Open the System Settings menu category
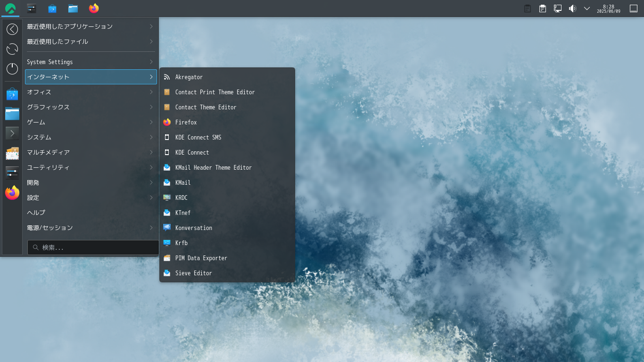The image size is (644, 362). [x=91, y=62]
